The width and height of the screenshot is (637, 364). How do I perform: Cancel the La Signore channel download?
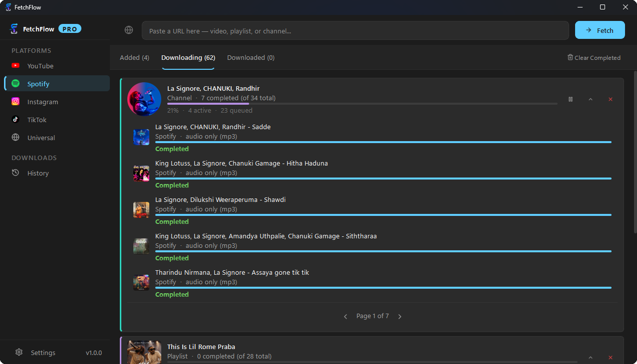pos(611,99)
